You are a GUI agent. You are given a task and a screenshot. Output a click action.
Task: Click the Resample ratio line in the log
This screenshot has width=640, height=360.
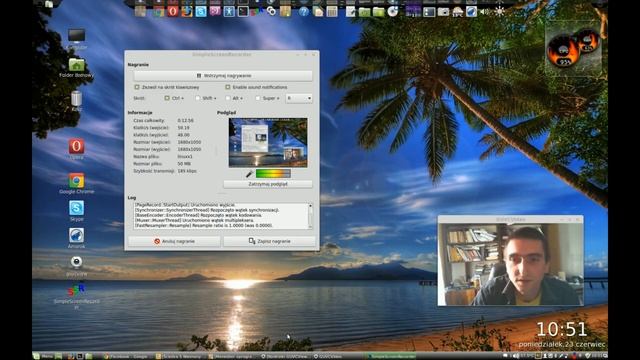click(x=203, y=225)
